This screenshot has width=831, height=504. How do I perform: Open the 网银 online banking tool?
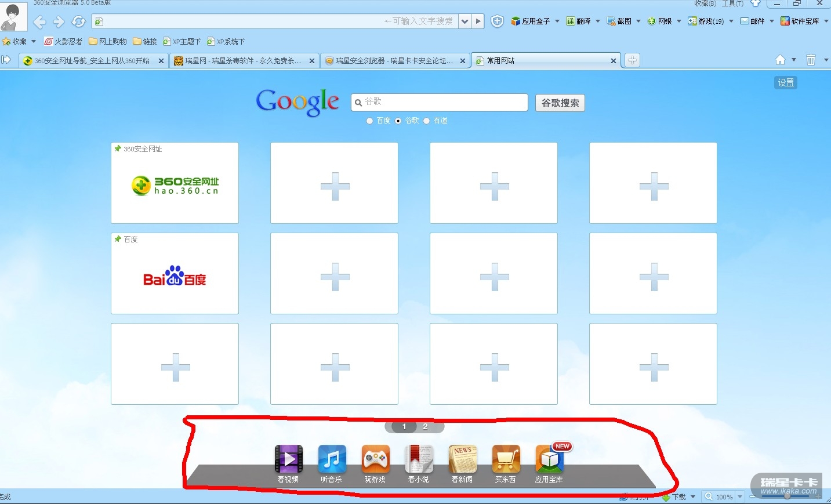pos(660,21)
